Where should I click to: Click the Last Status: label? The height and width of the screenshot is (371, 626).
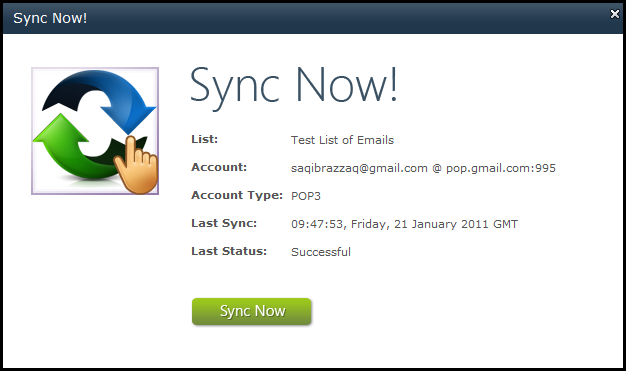(229, 251)
